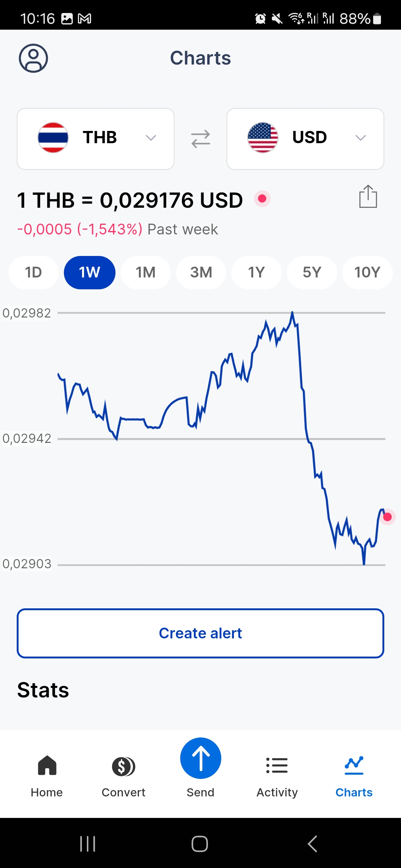Swap THB and USD currencies
Image resolution: width=401 pixels, height=868 pixels.
point(200,139)
